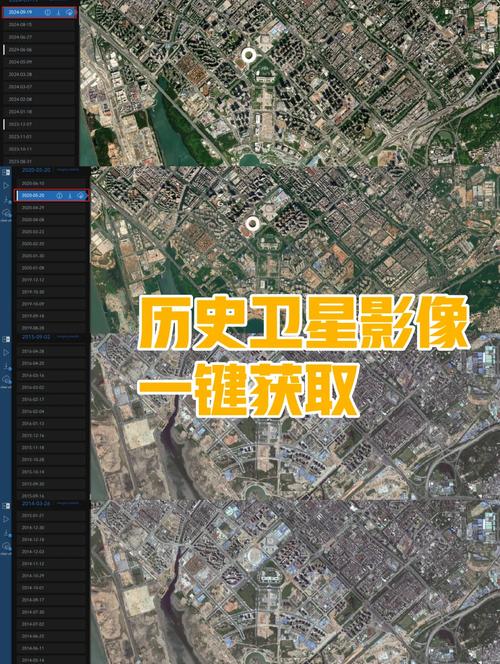Click sidebar download icon beside 2014 date list
The width and height of the screenshot is (500, 664).
(6, 533)
